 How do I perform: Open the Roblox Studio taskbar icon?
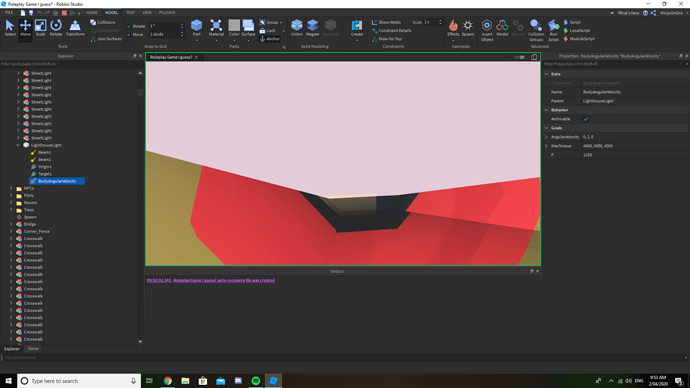[273, 381]
